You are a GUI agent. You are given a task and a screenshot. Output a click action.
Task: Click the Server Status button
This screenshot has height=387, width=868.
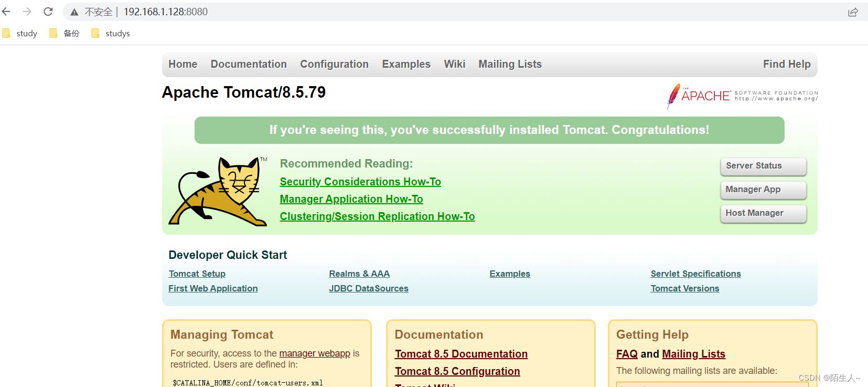tap(763, 166)
